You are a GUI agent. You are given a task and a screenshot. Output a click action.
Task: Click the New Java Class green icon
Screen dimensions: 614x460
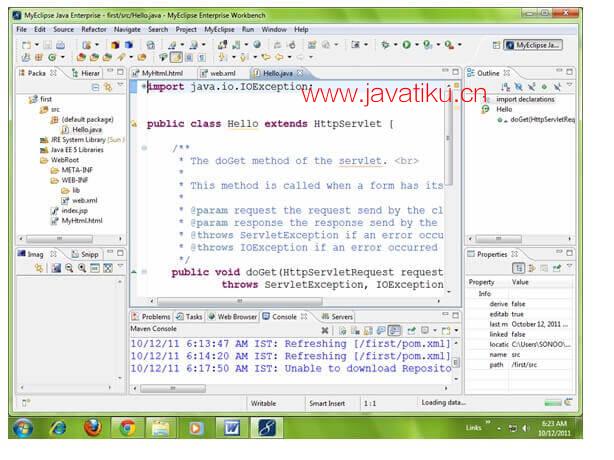coord(52,58)
